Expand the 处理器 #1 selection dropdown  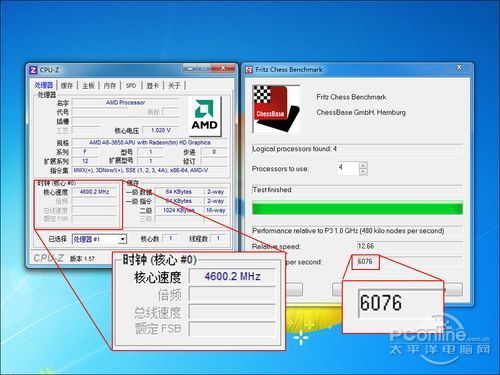[123, 239]
